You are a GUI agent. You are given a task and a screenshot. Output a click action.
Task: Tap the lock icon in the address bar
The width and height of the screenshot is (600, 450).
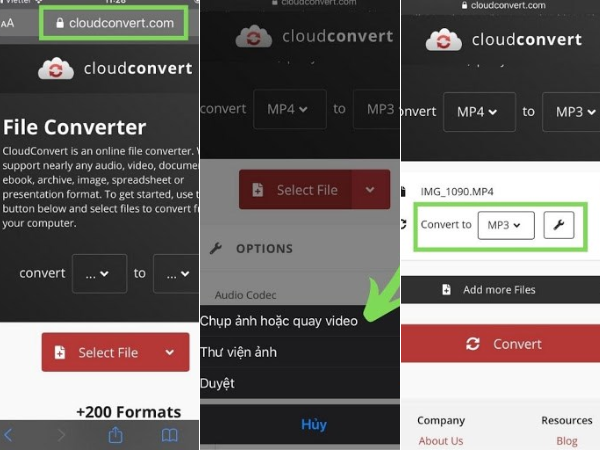tap(62, 23)
